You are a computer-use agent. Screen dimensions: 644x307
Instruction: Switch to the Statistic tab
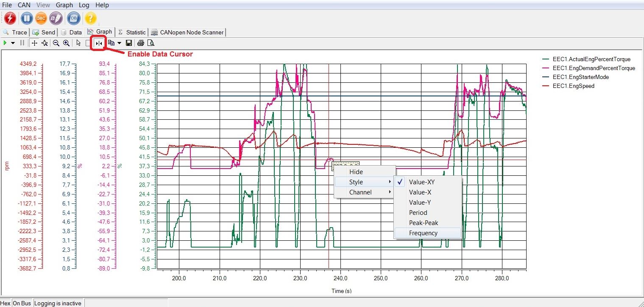click(132, 32)
